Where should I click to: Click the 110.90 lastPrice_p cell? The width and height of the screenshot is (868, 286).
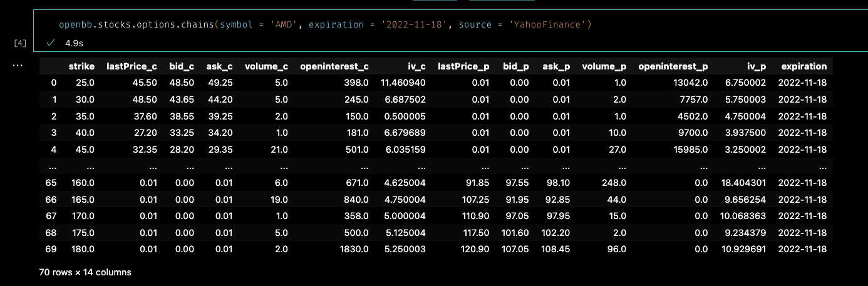pyautogui.click(x=474, y=217)
